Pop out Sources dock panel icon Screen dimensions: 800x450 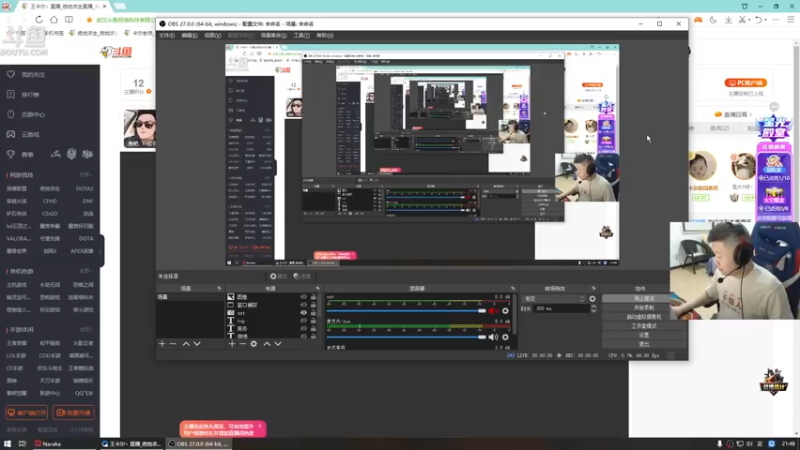pos(317,288)
